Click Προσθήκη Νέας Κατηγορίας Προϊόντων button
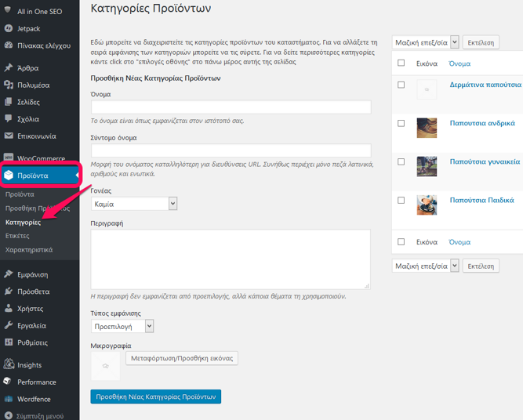Screen dimensions: 523x420 (155, 397)
